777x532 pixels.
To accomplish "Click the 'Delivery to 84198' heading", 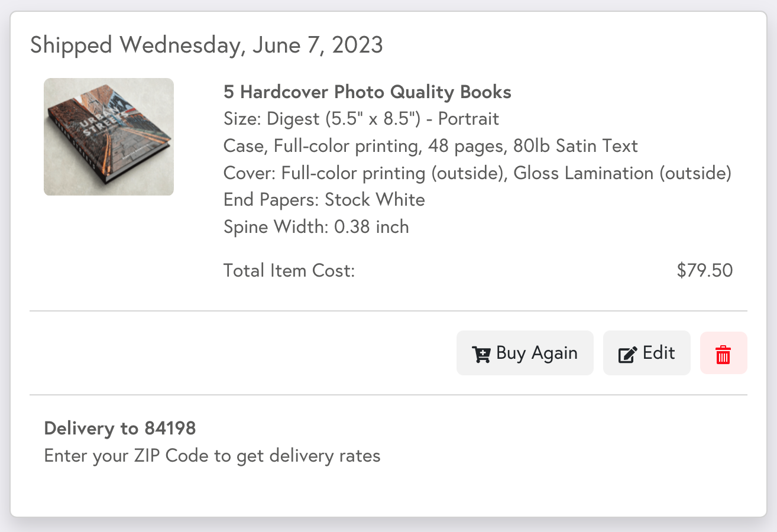I will point(119,428).
